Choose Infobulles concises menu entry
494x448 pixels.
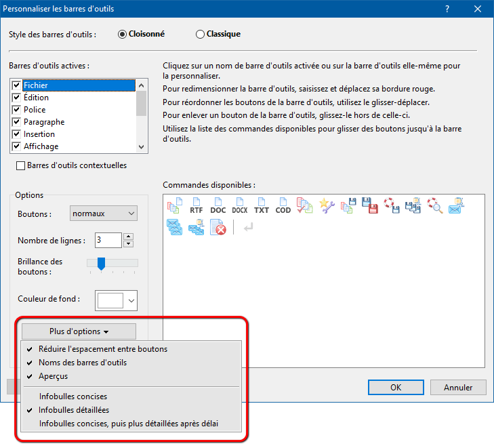131,396
